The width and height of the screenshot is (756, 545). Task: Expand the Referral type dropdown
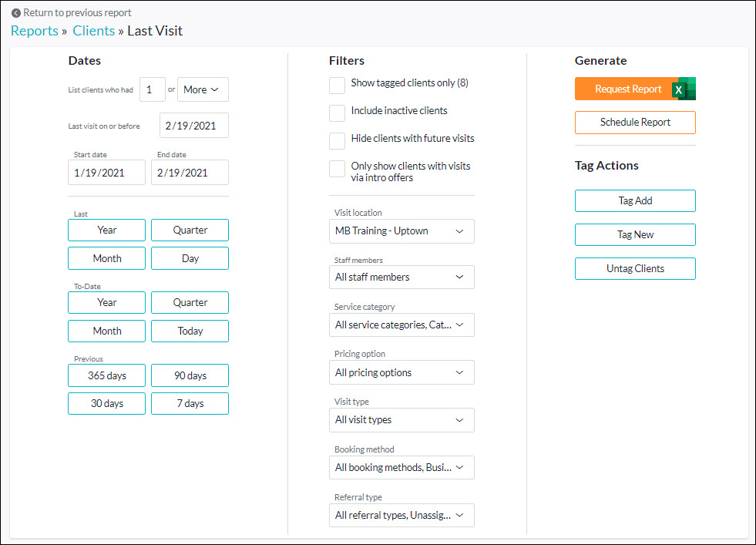point(401,515)
